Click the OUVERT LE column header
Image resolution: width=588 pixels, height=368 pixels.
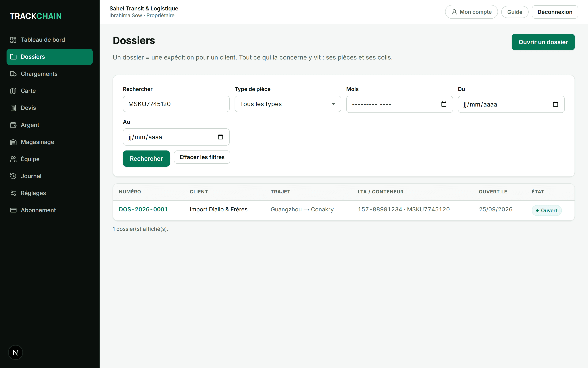(493, 192)
